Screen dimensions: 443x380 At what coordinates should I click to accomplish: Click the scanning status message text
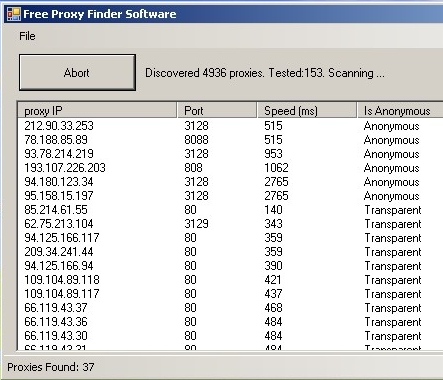[x=265, y=73]
